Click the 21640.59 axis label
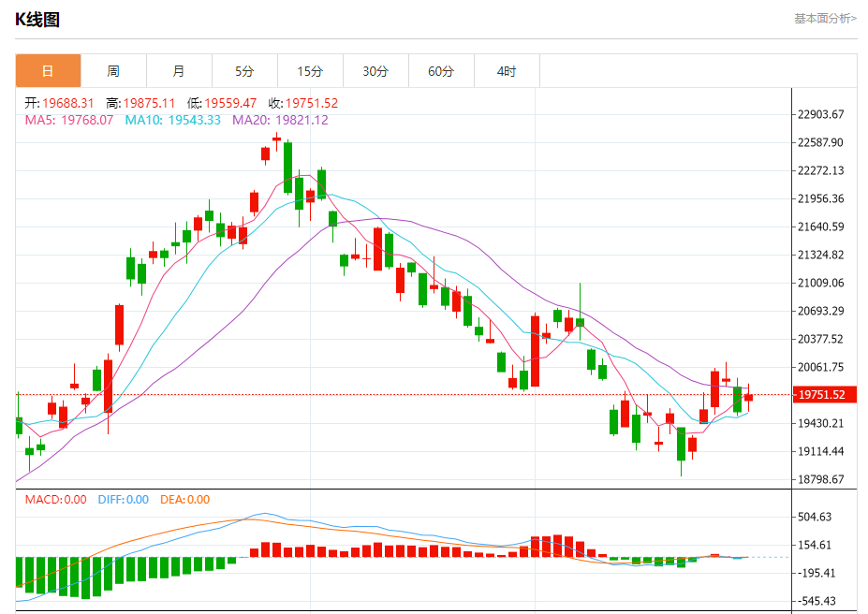 (820, 227)
